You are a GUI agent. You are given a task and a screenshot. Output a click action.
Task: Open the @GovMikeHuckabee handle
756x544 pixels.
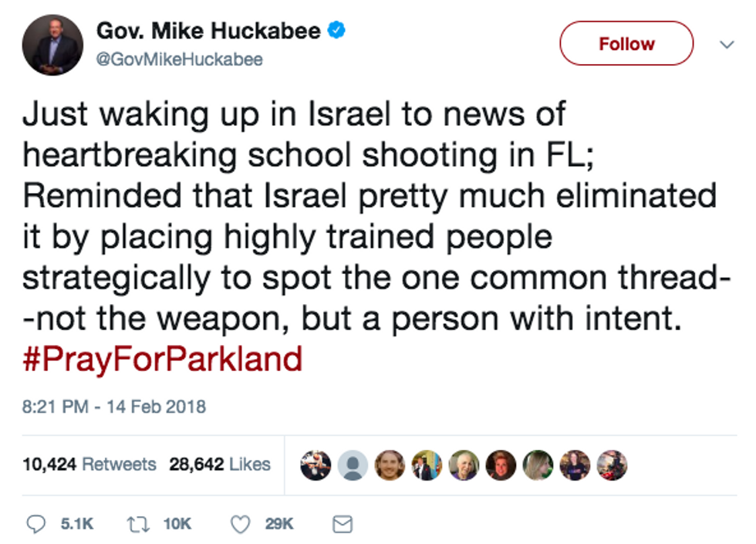tap(179, 59)
